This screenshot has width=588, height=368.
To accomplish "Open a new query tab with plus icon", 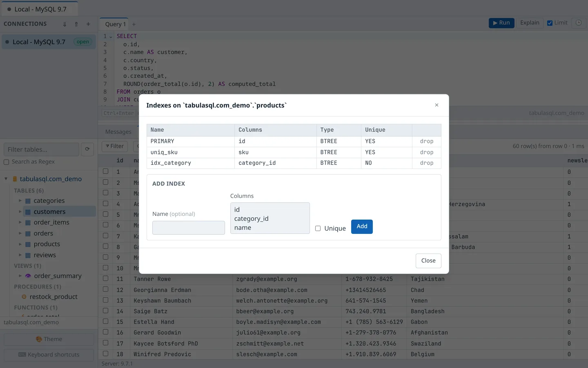I will [134, 24].
